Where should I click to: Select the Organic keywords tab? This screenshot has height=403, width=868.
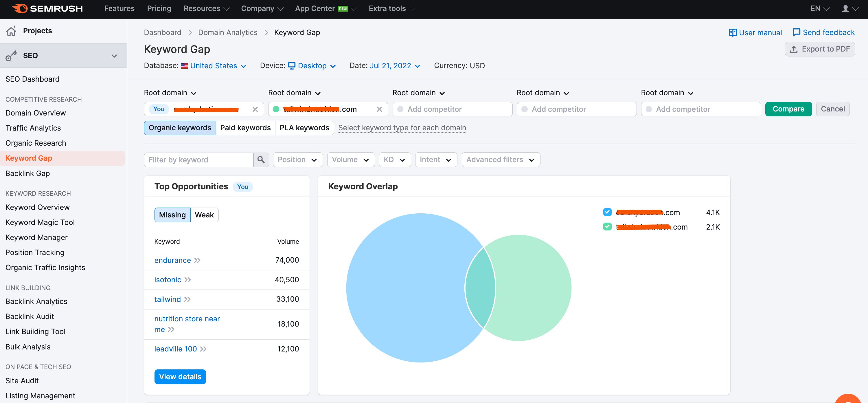point(180,128)
